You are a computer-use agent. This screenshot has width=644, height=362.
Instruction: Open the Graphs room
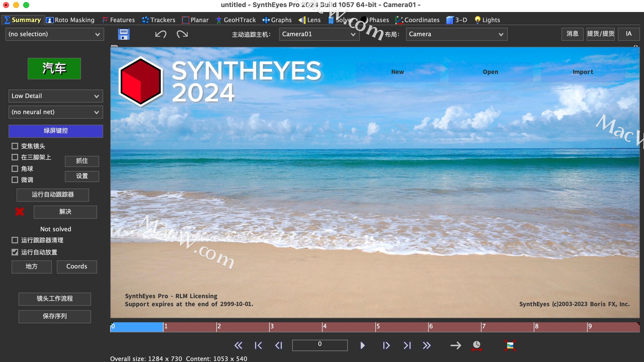277,20
